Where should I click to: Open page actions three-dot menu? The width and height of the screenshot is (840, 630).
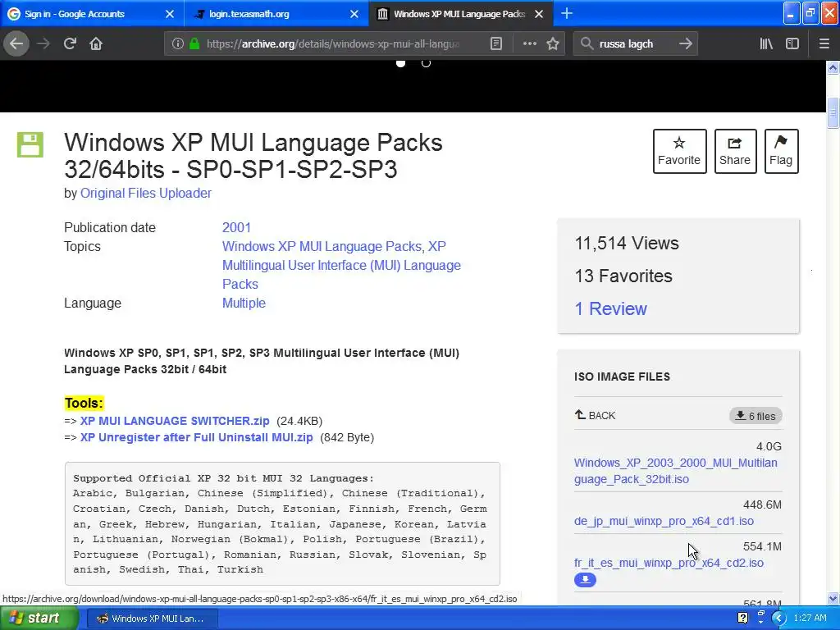529,43
